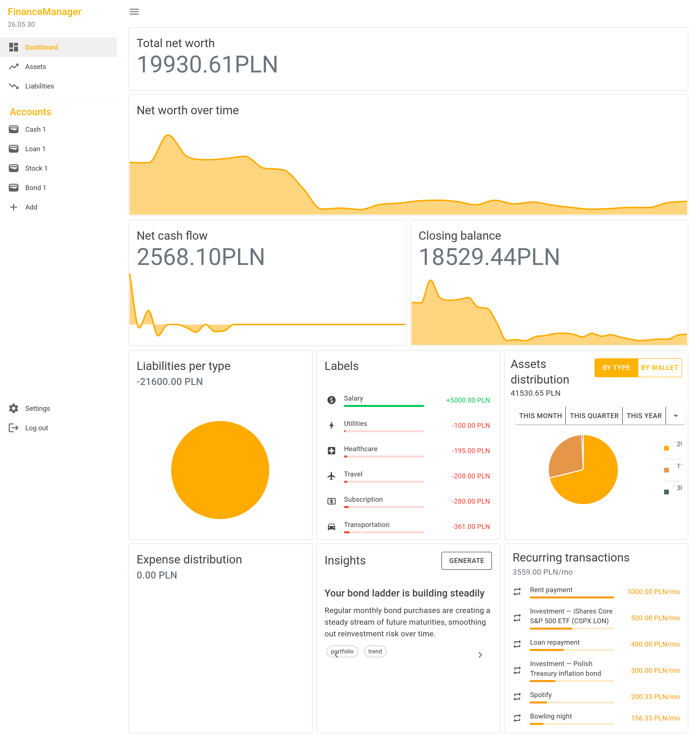This screenshot has width=700, height=737.
Task: Click the Assets trending-up icon
Action: pyautogui.click(x=13, y=66)
